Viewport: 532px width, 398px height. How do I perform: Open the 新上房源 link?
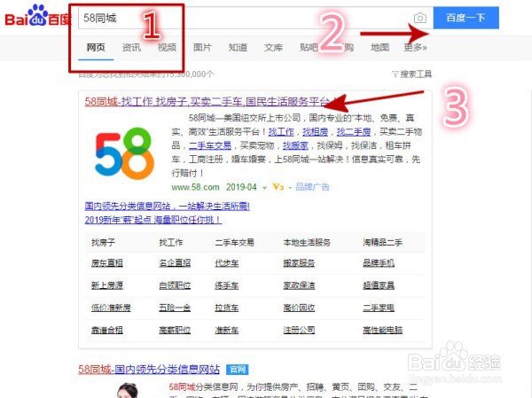point(107,285)
